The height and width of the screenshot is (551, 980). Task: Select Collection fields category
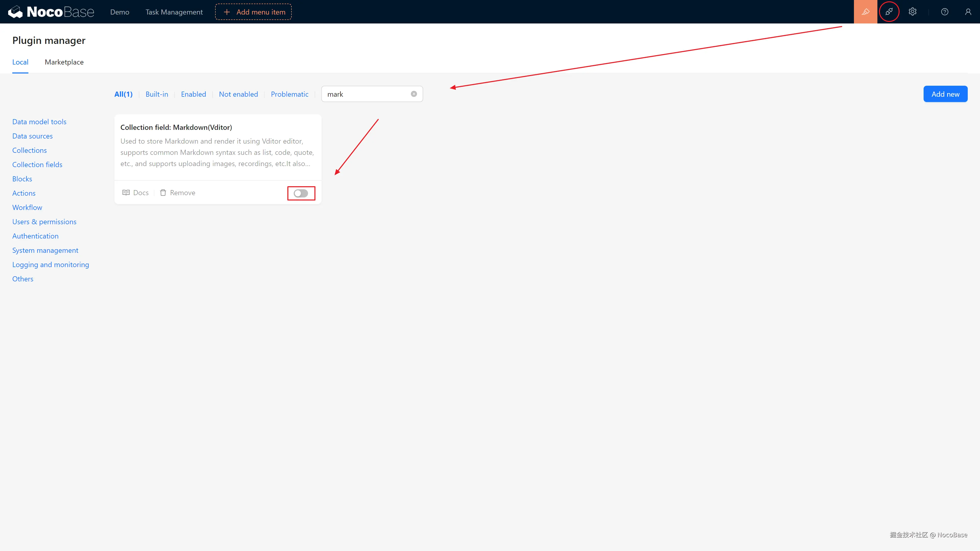tap(37, 165)
